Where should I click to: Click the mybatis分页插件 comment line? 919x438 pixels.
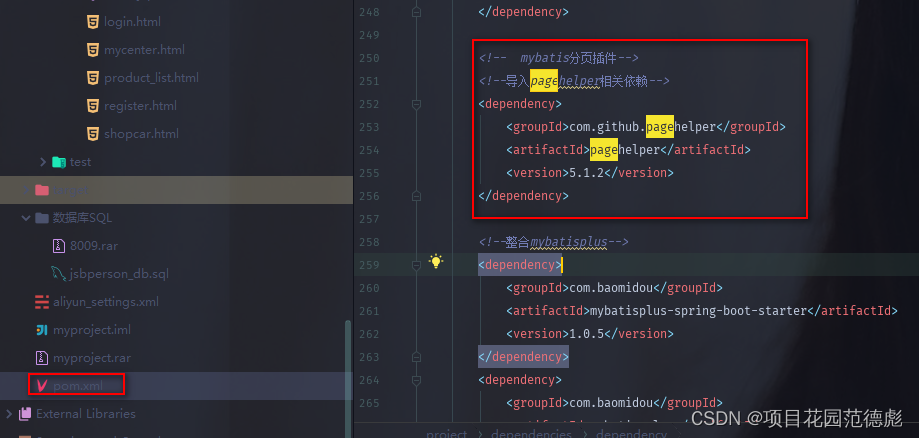559,58
